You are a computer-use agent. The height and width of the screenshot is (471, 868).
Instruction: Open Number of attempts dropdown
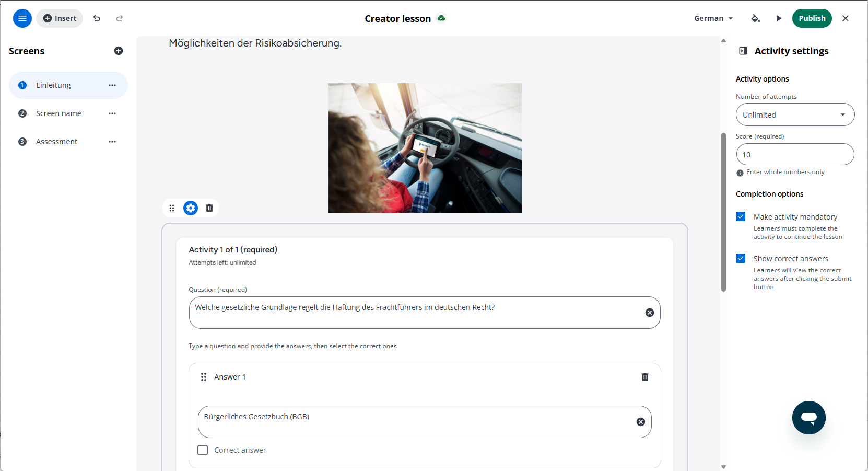[x=795, y=114]
